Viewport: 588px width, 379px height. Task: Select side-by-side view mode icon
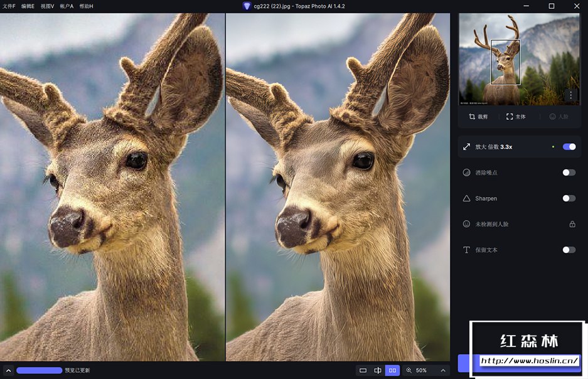coord(392,370)
